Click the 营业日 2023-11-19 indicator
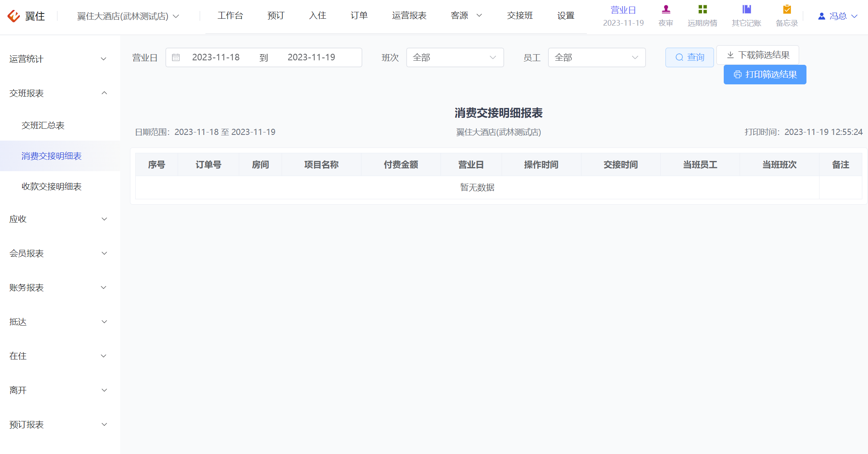868x454 pixels. point(623,16)
